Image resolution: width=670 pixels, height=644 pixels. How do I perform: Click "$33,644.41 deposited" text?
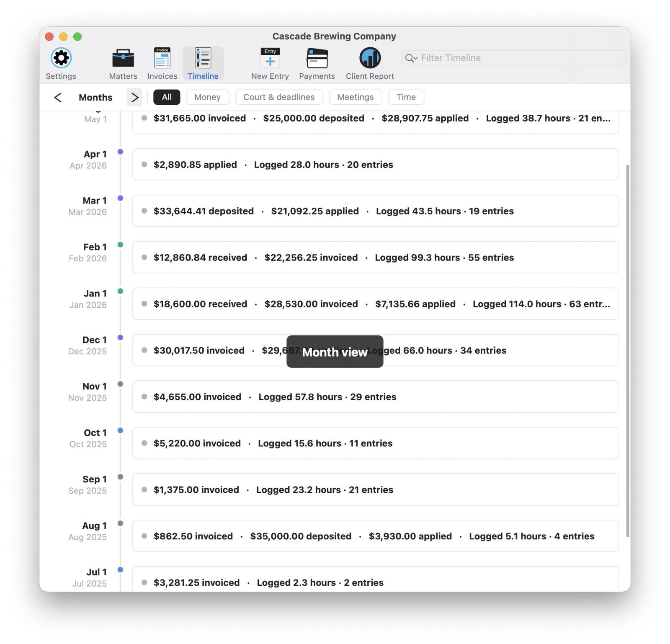204,211
